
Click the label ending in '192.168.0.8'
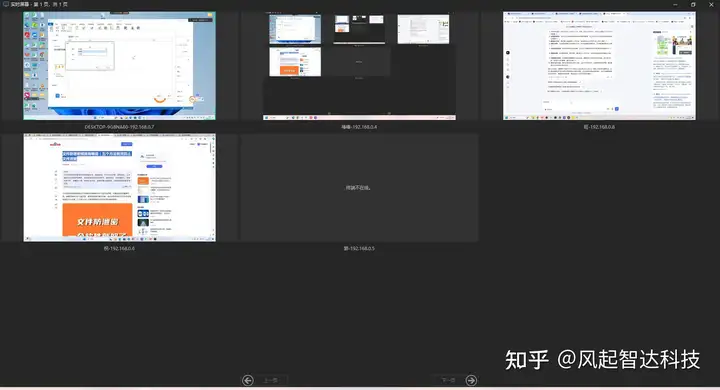pyautogui.click(x=599, y=127)
